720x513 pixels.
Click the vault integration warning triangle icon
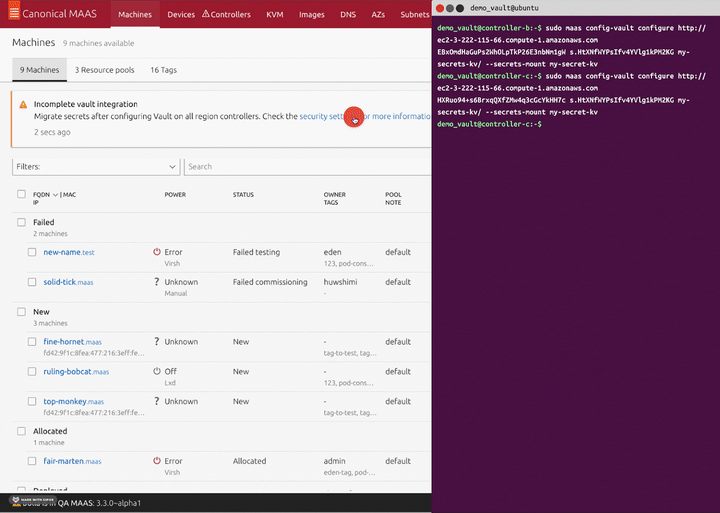point(23,105)
